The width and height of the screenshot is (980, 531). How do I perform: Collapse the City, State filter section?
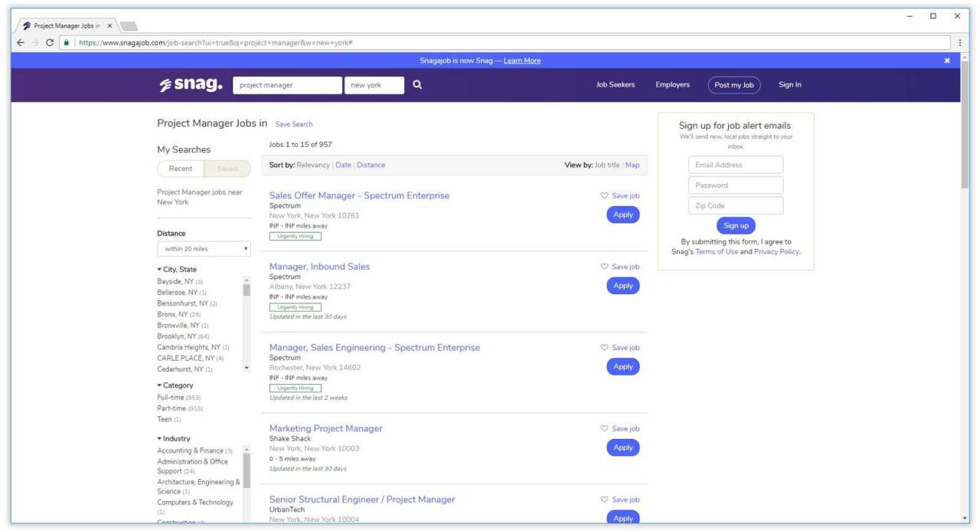click(177, 270)
